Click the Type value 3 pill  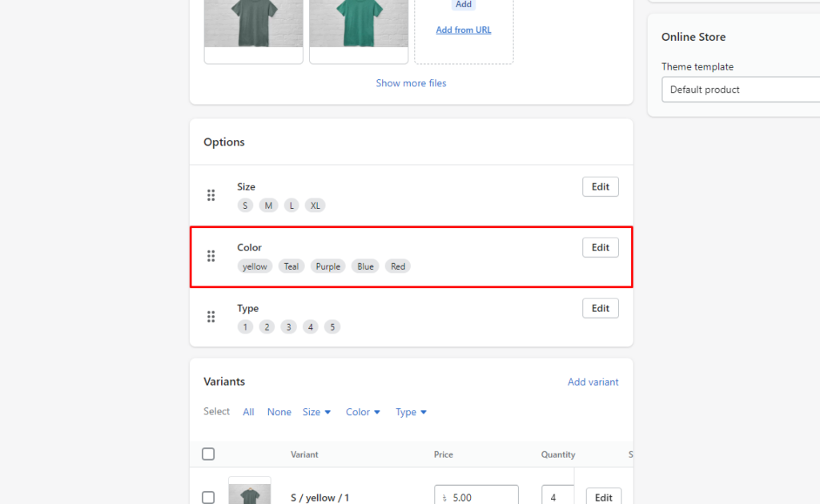[288, 326]
